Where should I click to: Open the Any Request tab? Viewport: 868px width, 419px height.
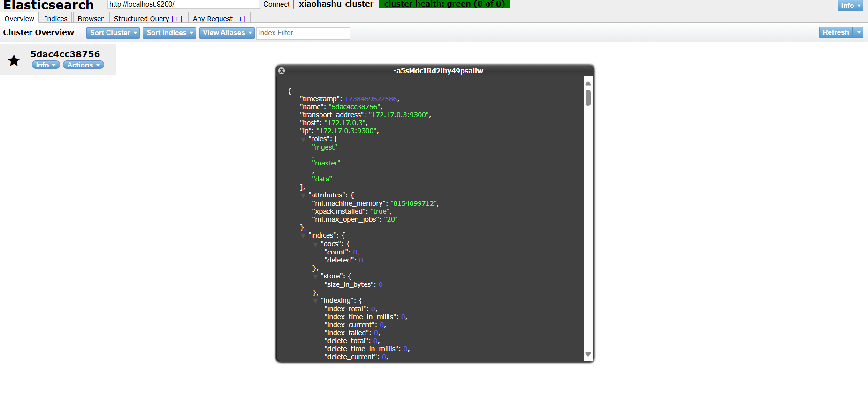click(x=213, y=19)
